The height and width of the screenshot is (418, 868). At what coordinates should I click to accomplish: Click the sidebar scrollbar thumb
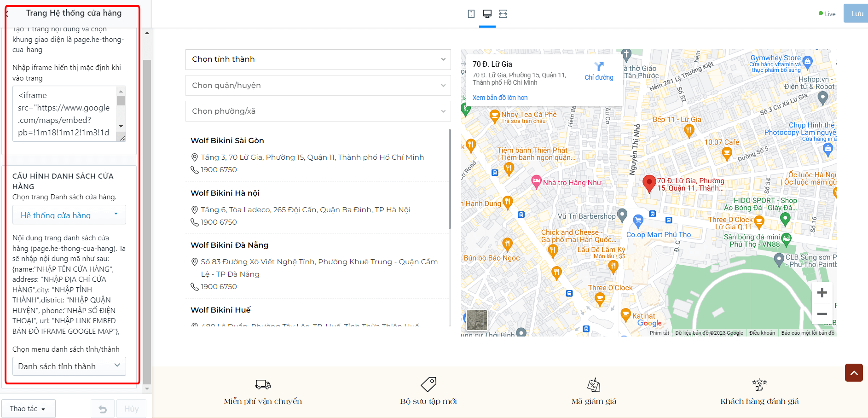(147, 221)
